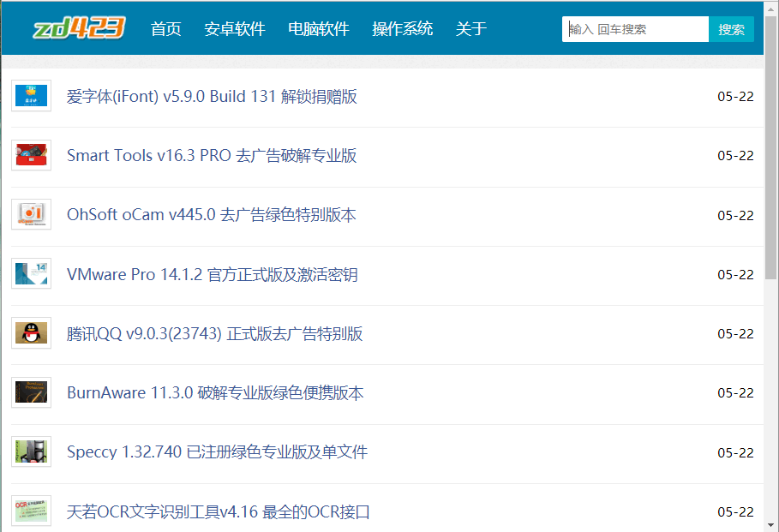Open the BurnAware thumbnail icon
779x532 pixels.
pos(32,392)
